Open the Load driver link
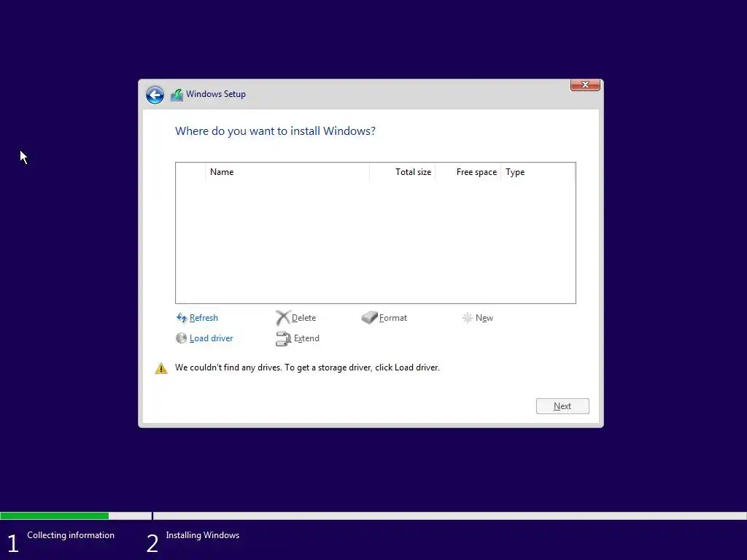The width and height of the screenshot is (747, 560). click(211, 338)
